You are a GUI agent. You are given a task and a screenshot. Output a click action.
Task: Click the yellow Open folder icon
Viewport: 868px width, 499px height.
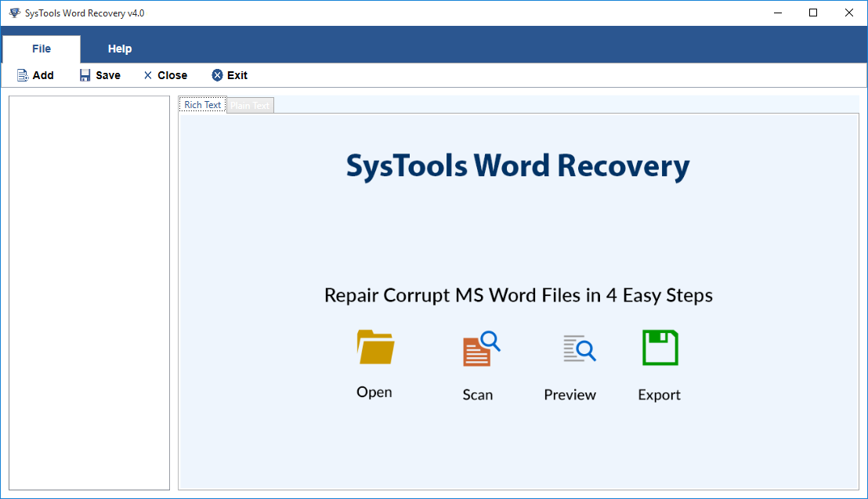tap(375, 347)
